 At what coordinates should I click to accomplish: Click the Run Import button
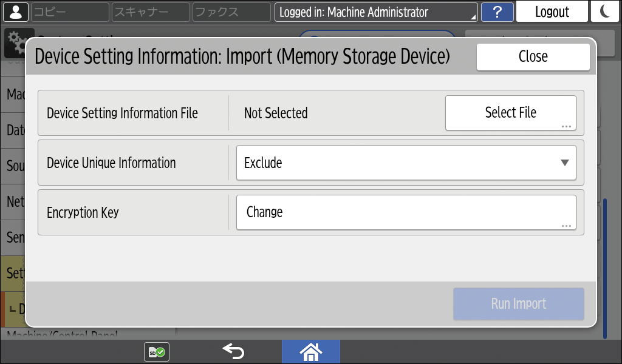pos(518,304)
